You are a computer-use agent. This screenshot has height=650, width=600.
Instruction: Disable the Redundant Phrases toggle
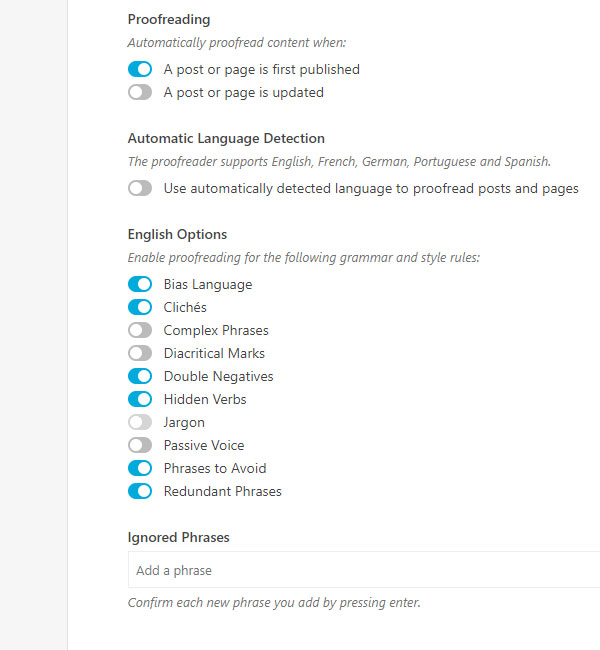click(140, 492)
